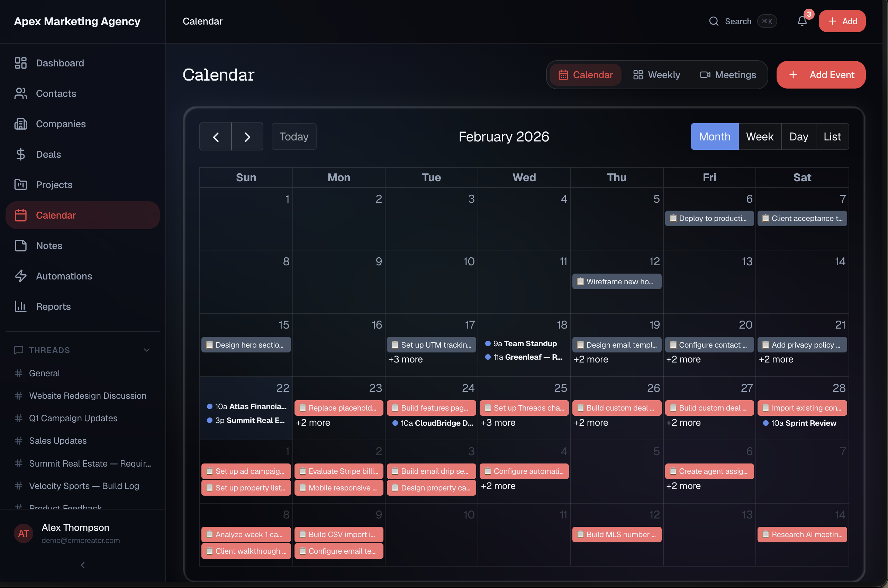Jump to Today in the calendar
This screenshot has width=888, height=588.
(294, 136)
